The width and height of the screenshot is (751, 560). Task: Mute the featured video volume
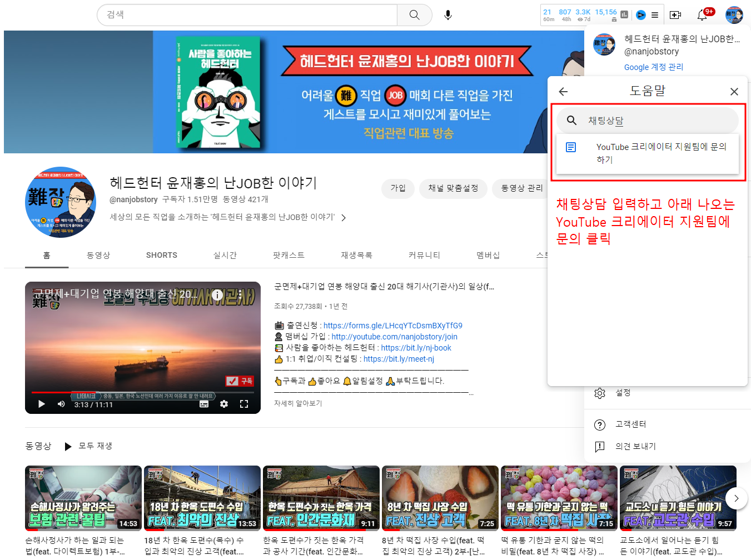(x=61, y=404)
